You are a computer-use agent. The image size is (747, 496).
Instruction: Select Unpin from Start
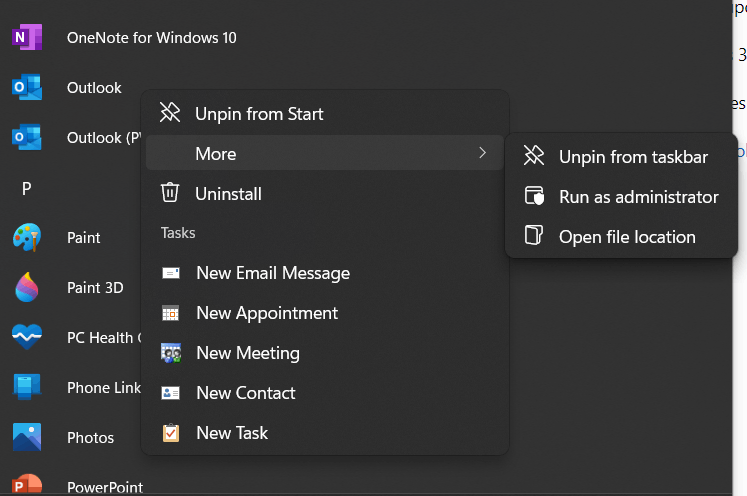click(259, 114)
